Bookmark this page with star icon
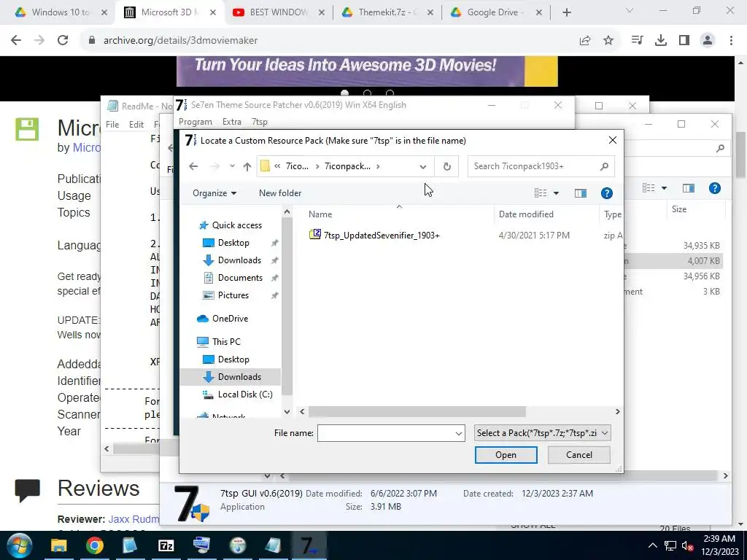The width and height of the screenshot is (747, 560). coord(608,41)
